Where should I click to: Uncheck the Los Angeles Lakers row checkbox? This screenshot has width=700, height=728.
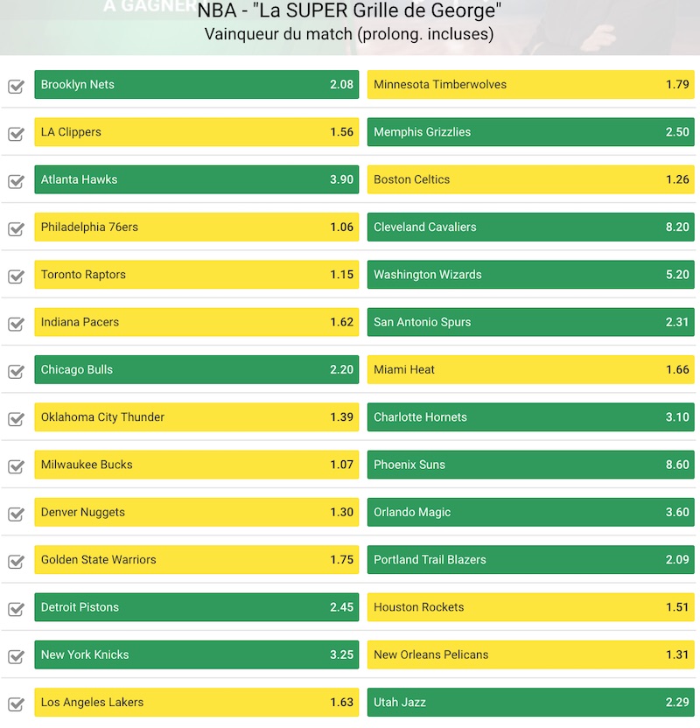(16, 703)
